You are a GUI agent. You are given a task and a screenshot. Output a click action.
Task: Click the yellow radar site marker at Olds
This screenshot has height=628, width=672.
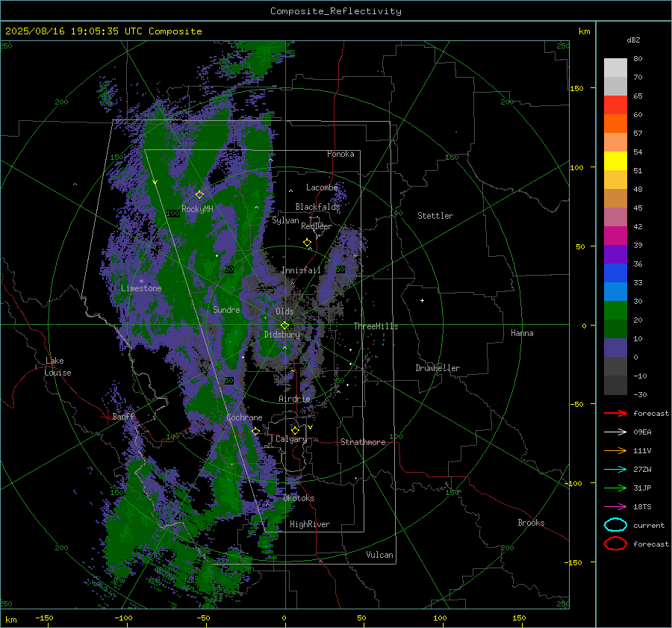pyautogui.click(x=284, y=326)
